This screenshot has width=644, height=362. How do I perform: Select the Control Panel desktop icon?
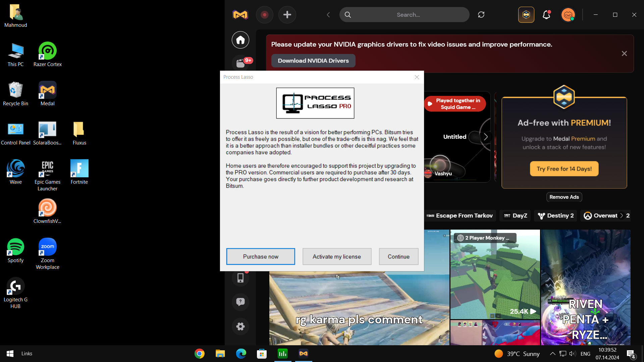click(16, 133)
